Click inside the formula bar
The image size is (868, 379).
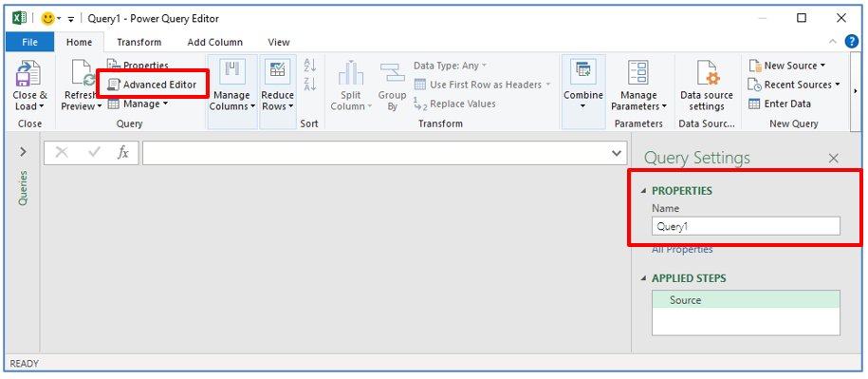[x=377, y=153]
